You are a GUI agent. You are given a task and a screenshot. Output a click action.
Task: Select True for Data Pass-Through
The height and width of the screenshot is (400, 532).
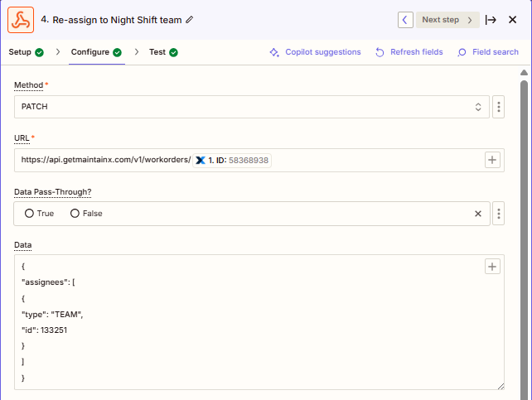[39, 213]
